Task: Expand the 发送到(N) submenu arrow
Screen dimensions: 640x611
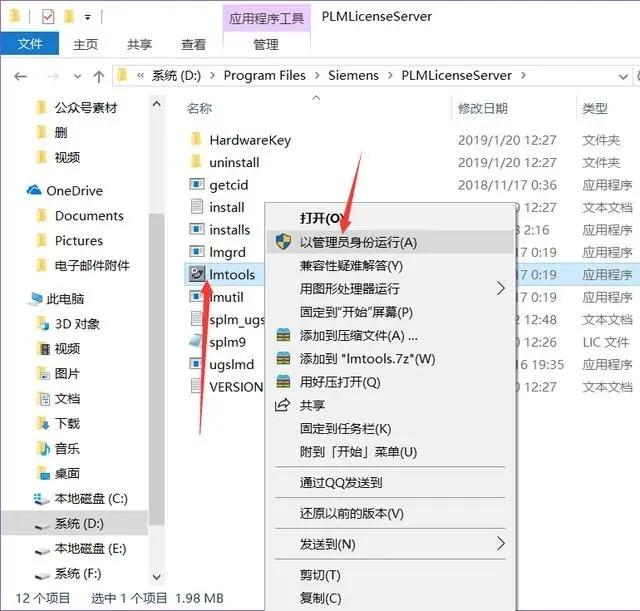Action: (x=501, y=543)
